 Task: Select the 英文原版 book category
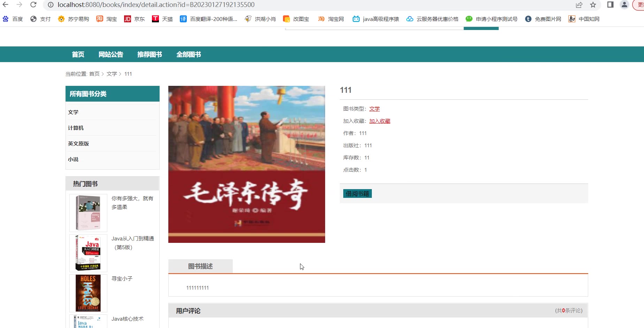78,143
